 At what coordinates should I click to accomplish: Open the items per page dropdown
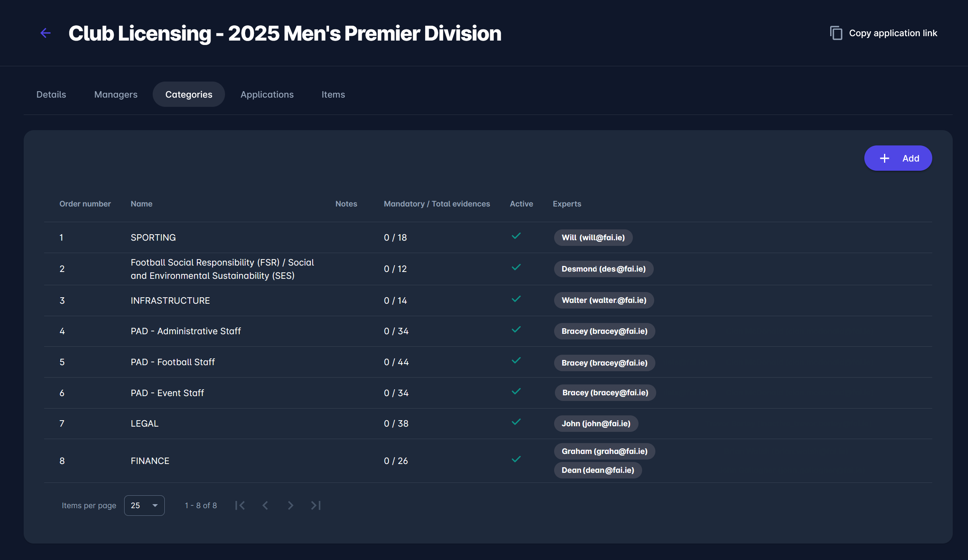144,505
